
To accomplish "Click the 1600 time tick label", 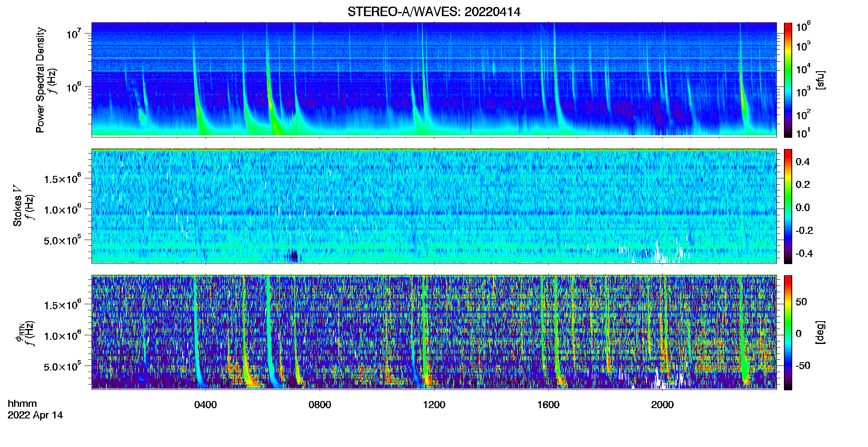I will coord(548,405).
